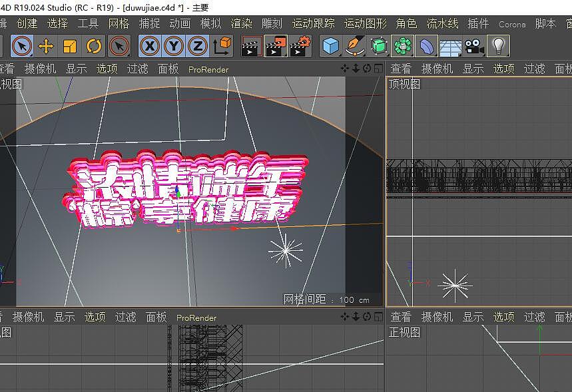This screenshot has height=392, width=572.
Task: Open the 工具 menu
Action: click(89, 24)
